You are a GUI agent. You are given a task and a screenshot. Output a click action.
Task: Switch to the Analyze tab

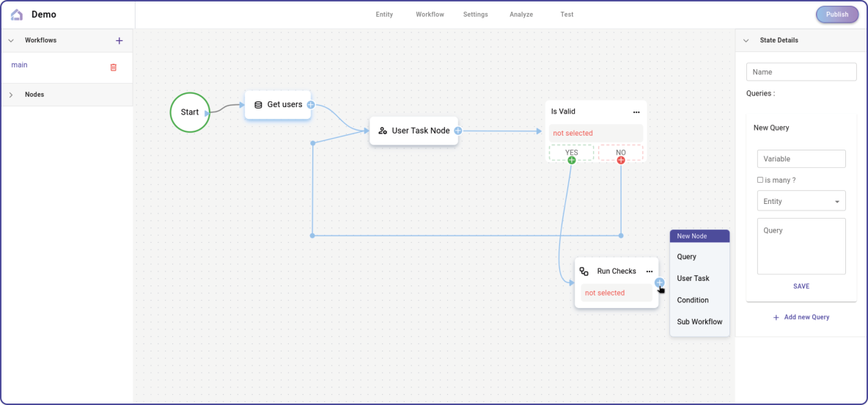[521, 15]
